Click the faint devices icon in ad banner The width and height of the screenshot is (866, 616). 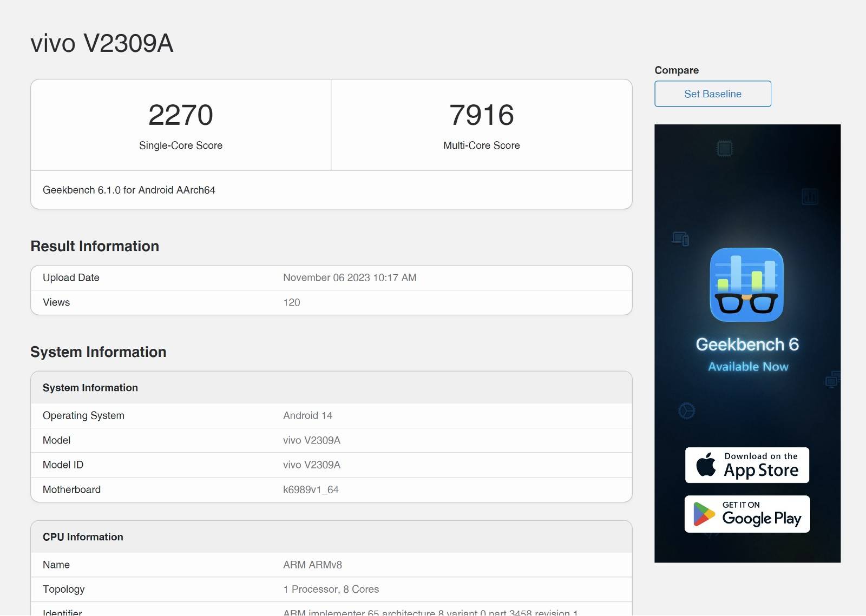tap(680, 239)
